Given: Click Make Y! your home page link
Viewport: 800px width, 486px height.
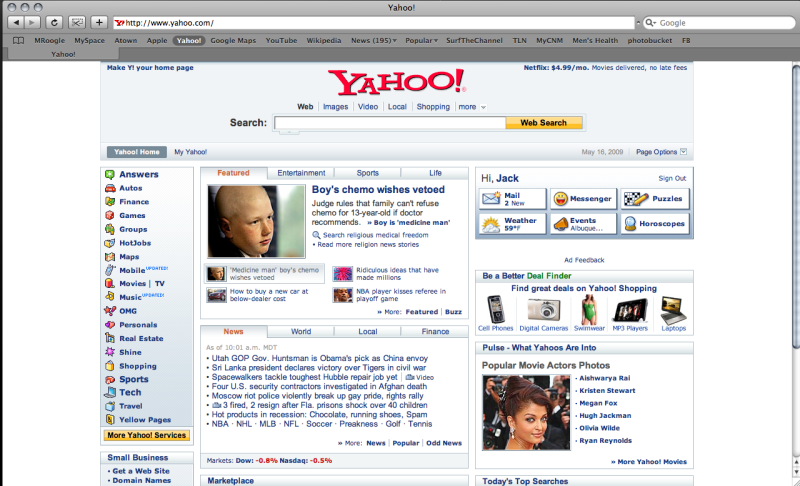Looking at the screenshot, I should tap(150, 67).
